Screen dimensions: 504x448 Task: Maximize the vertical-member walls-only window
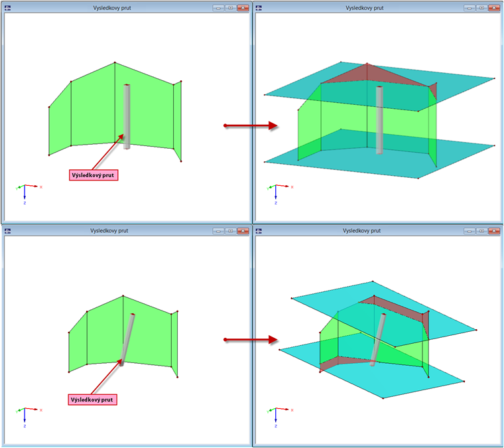(231, 8)
